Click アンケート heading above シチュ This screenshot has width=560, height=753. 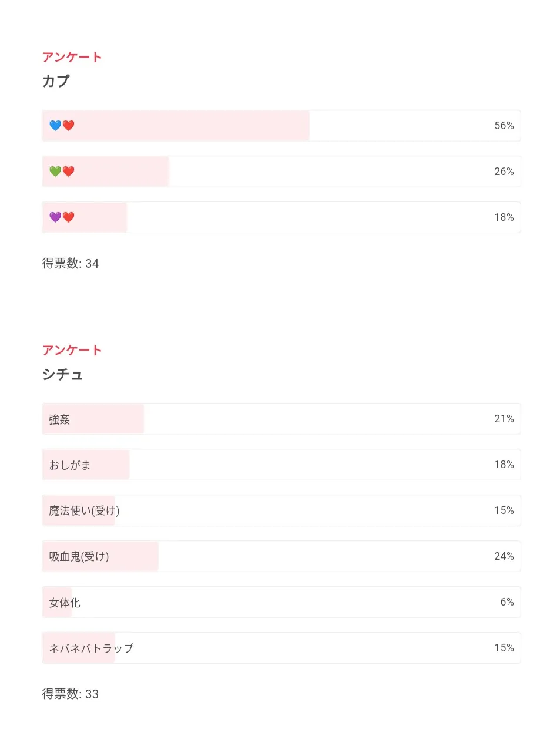[72, 350]
